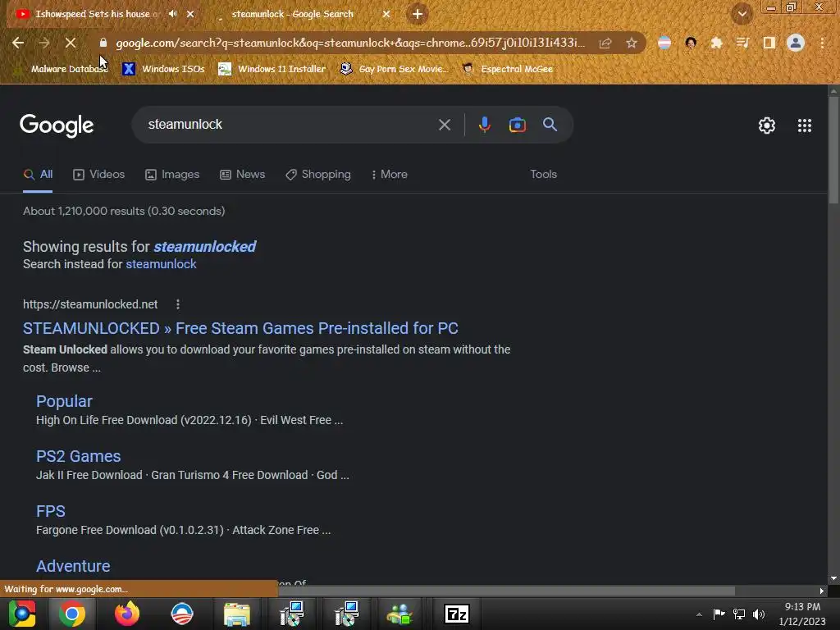This screenshot has height=630, width=840.
Task: Select the All results tab
Action: tap(38, 175)
